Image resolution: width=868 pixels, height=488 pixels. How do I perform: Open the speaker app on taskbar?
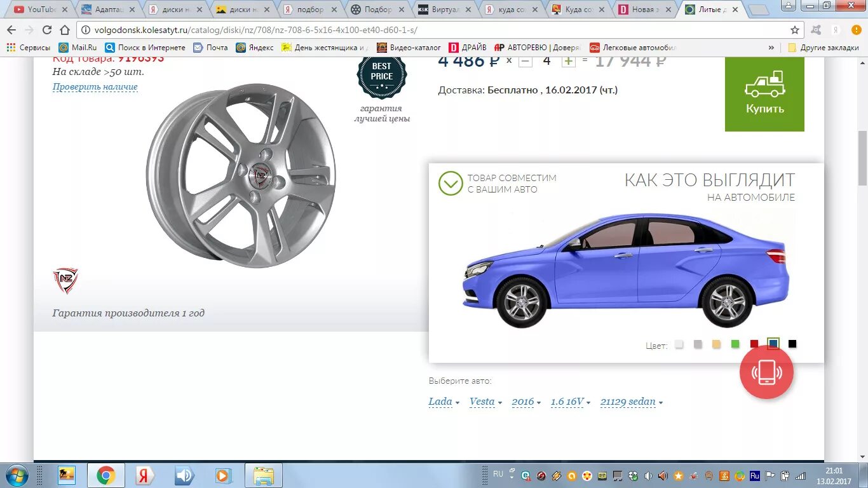click(x=184, y=475)
